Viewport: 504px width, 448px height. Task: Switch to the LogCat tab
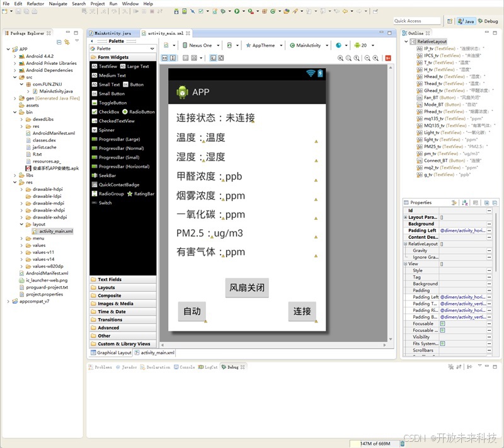point(208,367)
